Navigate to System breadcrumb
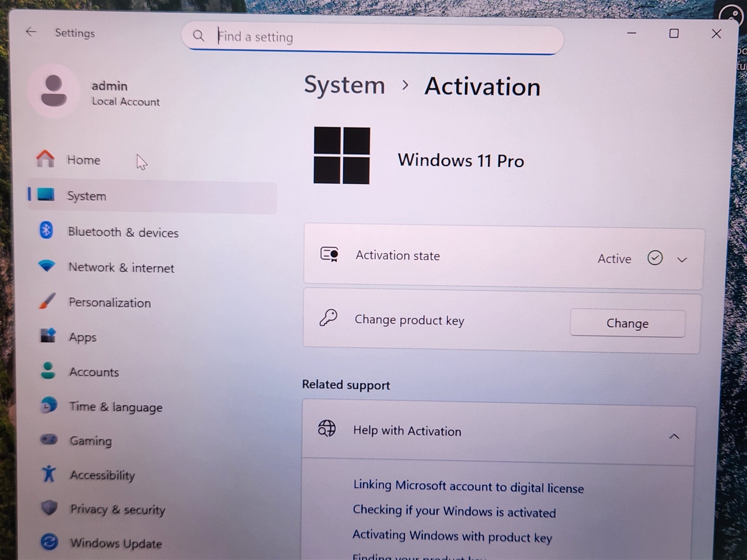This screenshot has height=560, width=747. pos(345,85)
